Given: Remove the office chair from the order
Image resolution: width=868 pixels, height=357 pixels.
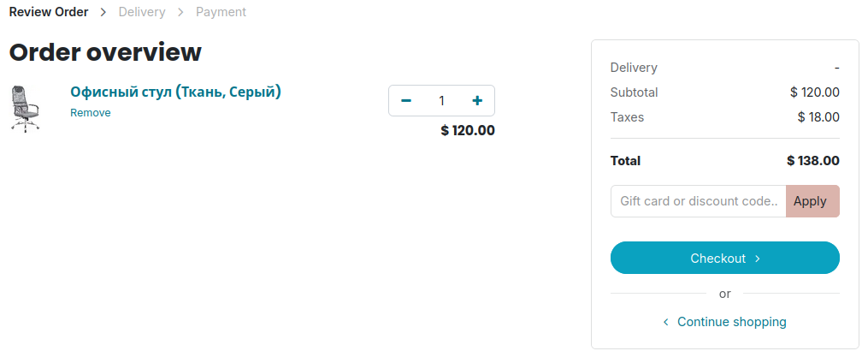Looking at the screenshot, I should click(x=90, y=113).
